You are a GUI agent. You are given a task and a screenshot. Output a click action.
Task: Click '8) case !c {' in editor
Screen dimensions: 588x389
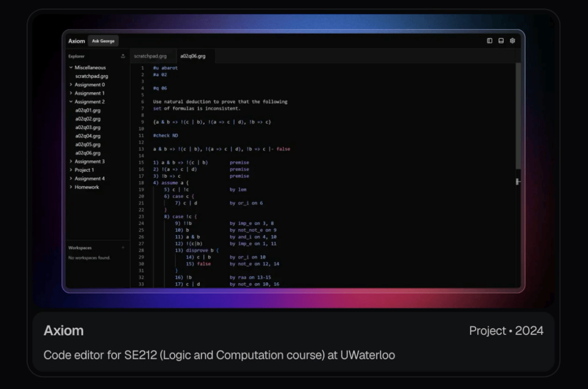click(180, 217)
